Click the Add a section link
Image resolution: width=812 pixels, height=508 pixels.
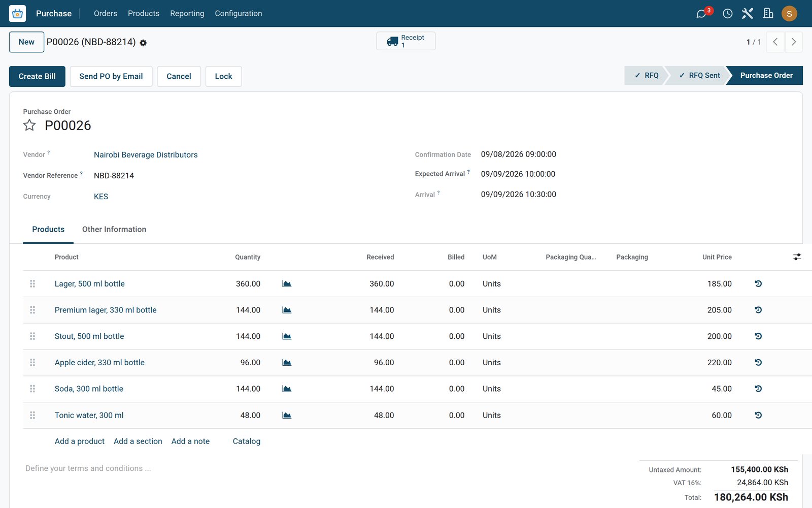(x=138, y=441)
